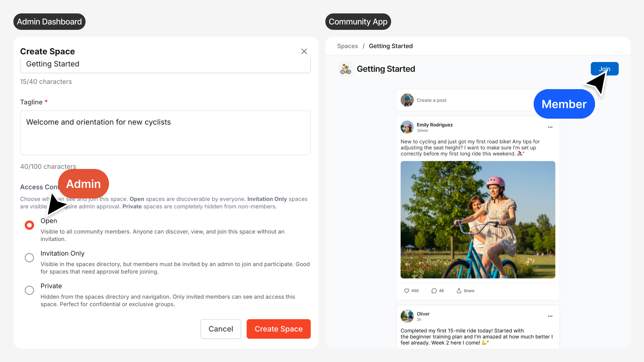Open the three-dot menu on Oliver's post

[x=550, y=316]
